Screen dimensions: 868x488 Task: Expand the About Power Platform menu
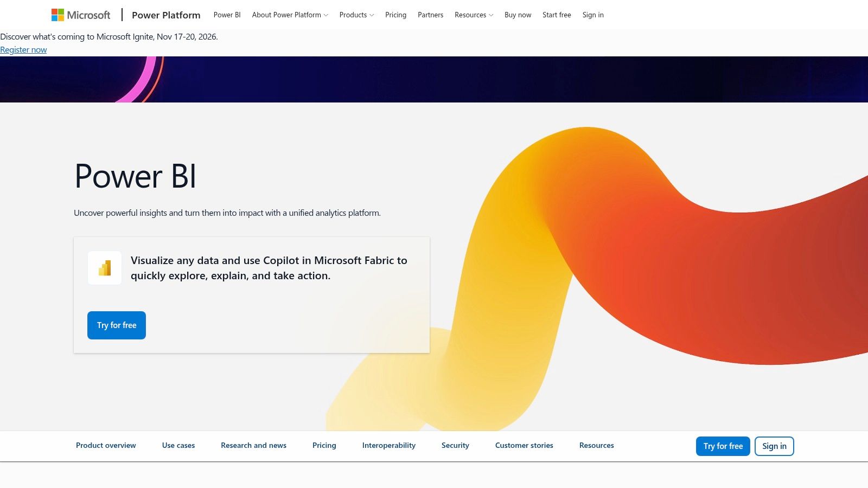point(290,15)
